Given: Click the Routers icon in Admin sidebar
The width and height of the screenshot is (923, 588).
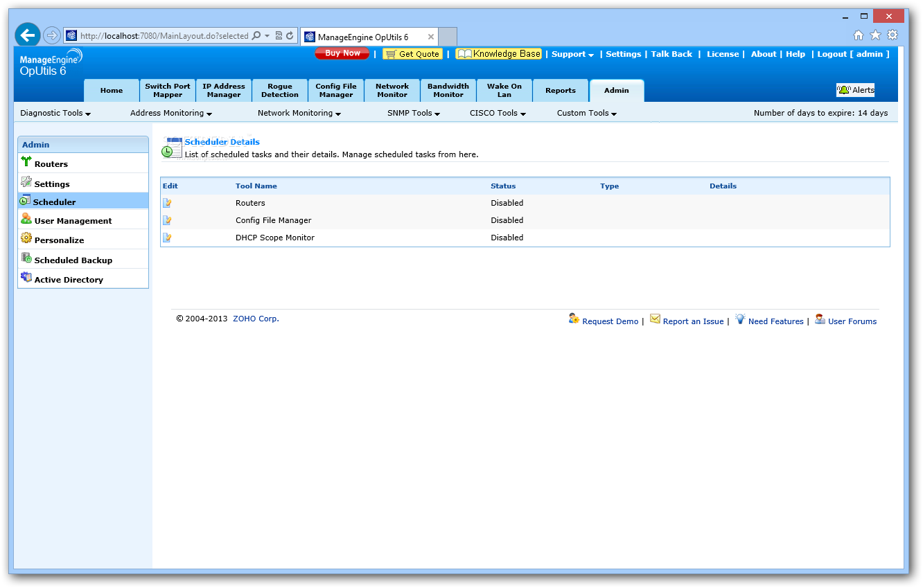Looking at the screenshot, I should tap(26, 162).
